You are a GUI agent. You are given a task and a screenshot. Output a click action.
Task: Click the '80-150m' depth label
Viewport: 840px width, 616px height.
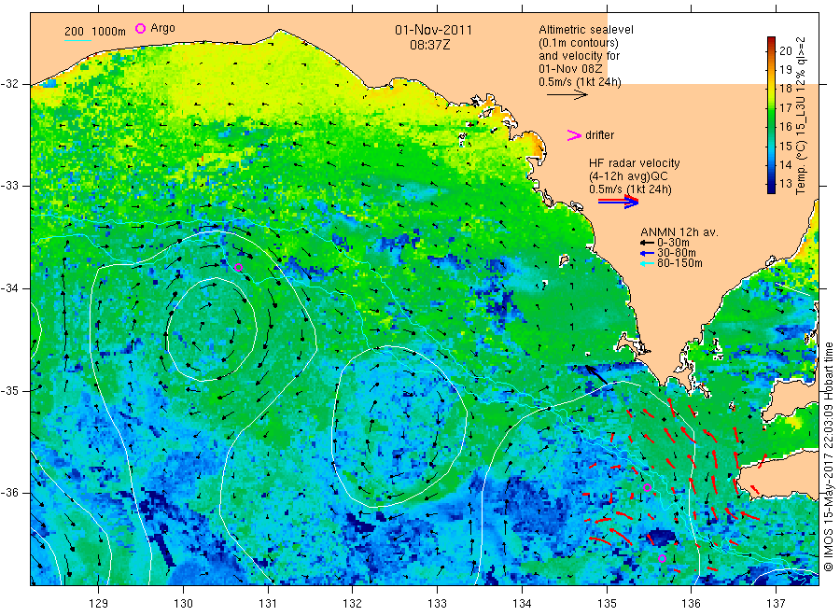click(x=679, y=263)
